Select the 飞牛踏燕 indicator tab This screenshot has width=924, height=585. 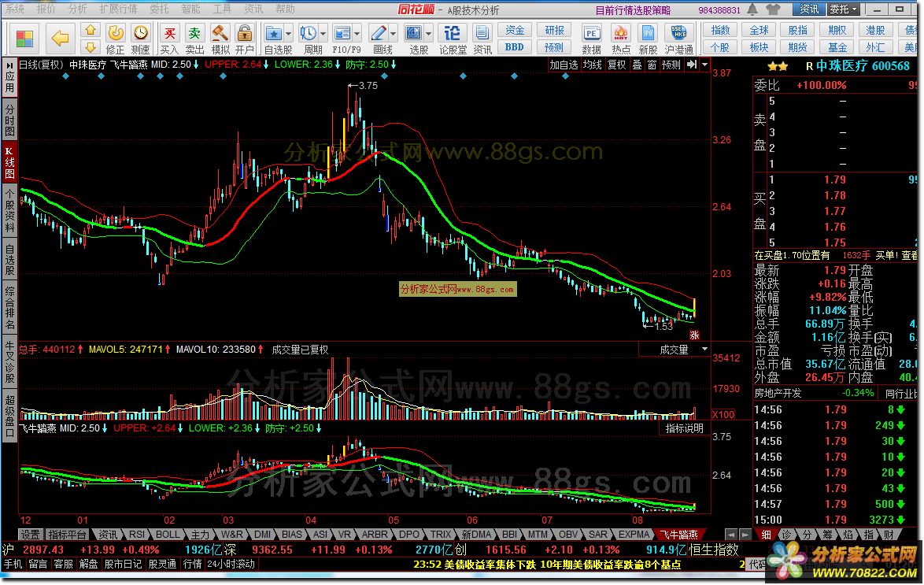pyautogui.click(x=679, y=535)
